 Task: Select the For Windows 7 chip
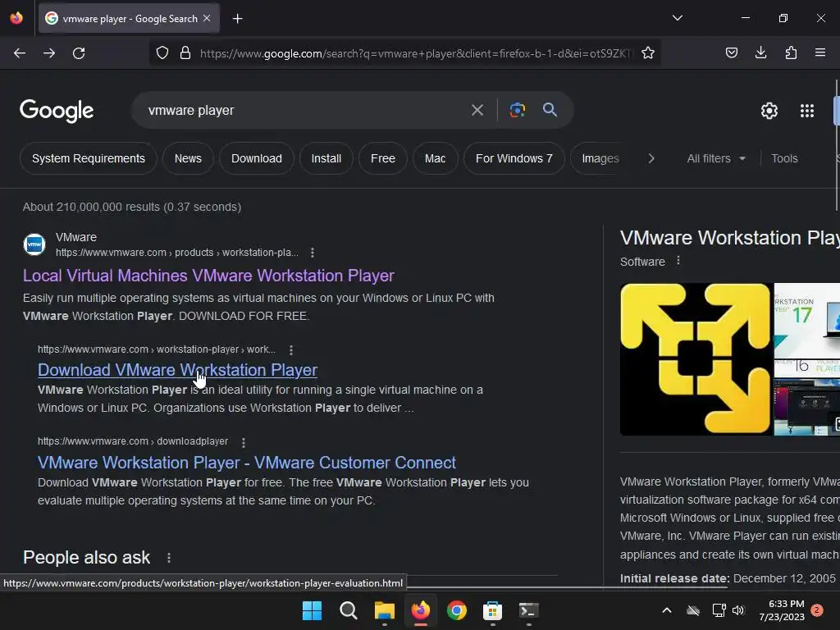[514, 158]
